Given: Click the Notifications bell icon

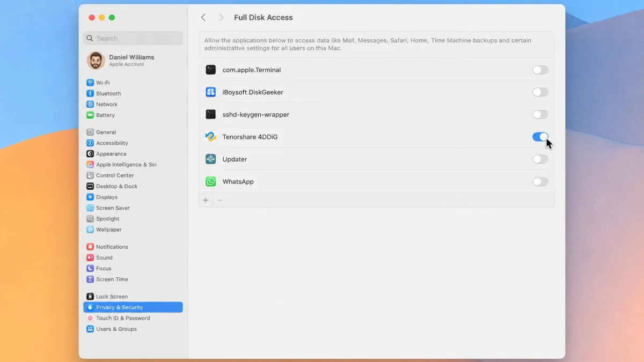Looking at the screenshot, I should [x=90, y=247].
